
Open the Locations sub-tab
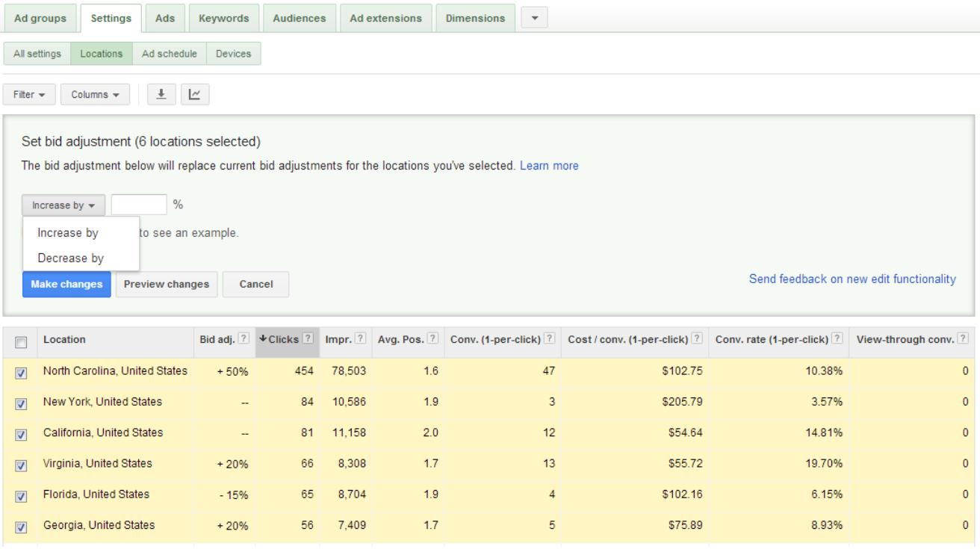pyautogui.click(x=101, y=54)
